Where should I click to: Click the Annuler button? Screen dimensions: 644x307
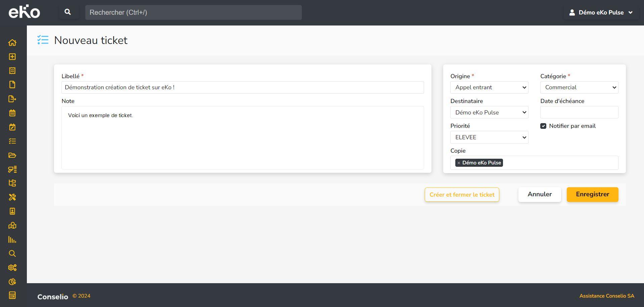[x=540, y=195]
